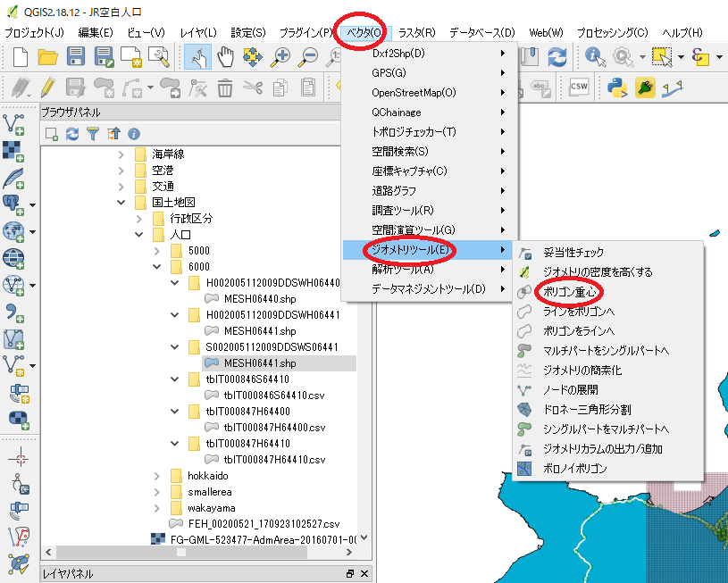Select the Identify Features tool
This screenshot has height=583, width=728.
pos(596,56)
